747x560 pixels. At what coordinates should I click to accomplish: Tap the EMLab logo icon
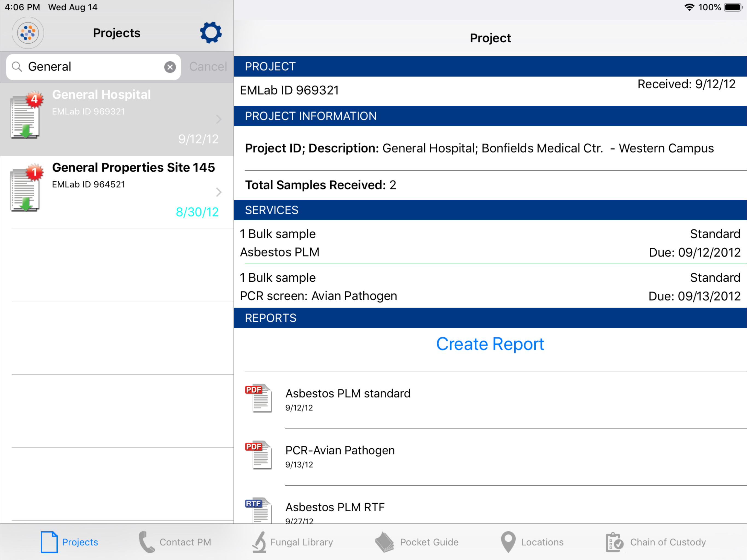(x=28, y=33)
